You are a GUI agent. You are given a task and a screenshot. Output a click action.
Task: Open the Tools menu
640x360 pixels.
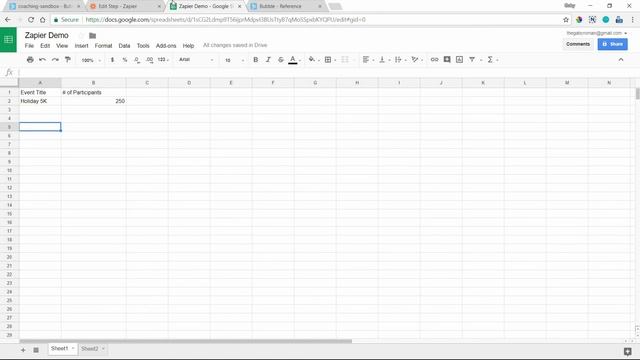[x=143, y=46]
